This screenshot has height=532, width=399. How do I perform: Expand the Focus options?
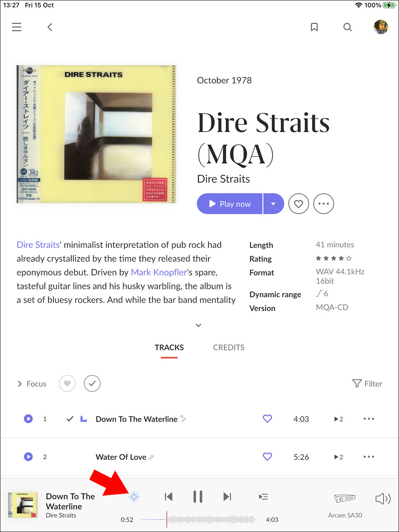click(32, 384)
